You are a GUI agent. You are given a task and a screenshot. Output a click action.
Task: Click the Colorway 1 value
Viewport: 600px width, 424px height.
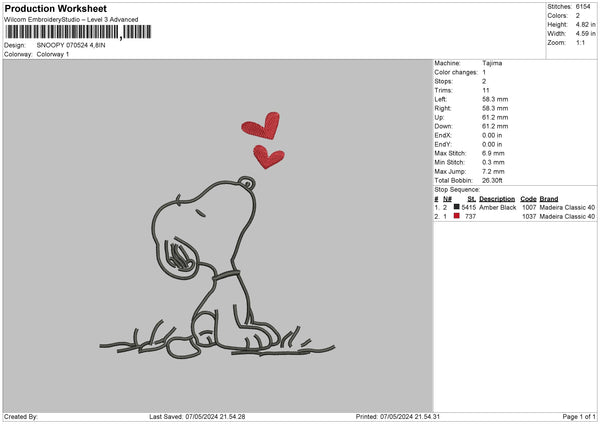(53, 54)
